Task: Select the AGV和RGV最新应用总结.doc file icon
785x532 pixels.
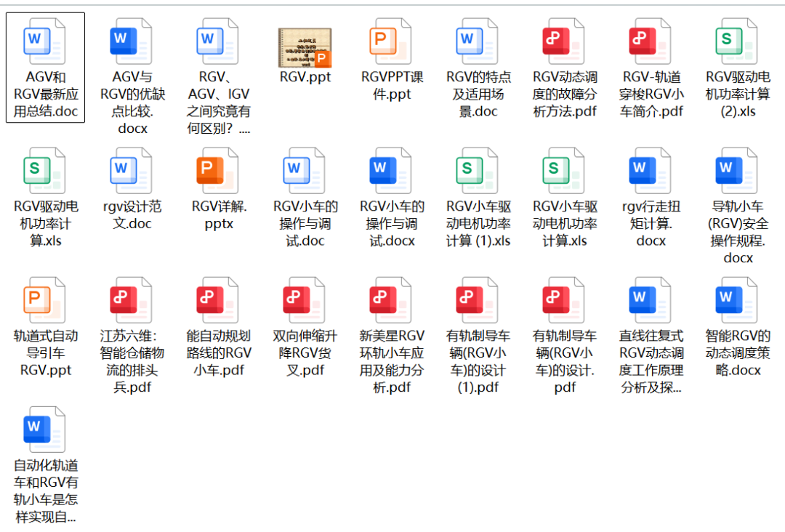Action: pos(44,41)
